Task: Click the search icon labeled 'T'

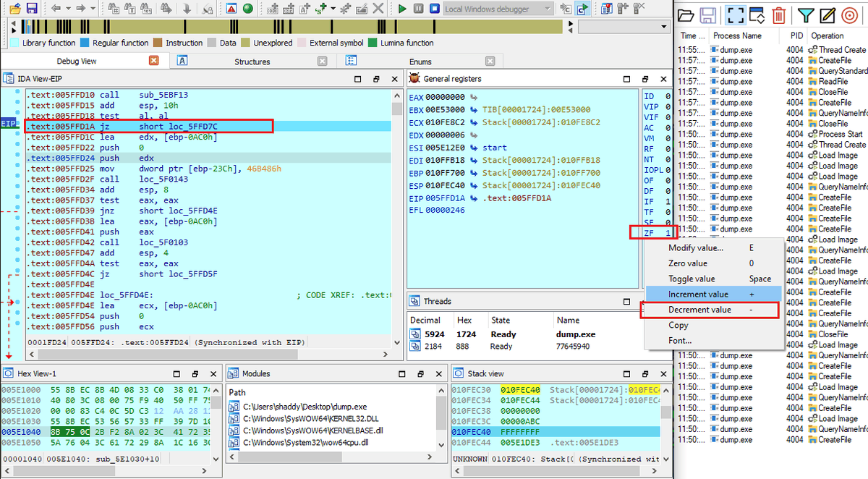Action: (x=130, y=9)
